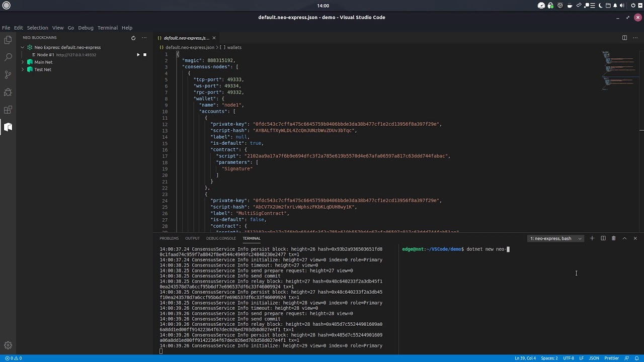The height and width of the screenshot is (362, 644).
Task: Kill terminal using the trash icon
Action: pos(613,238)
